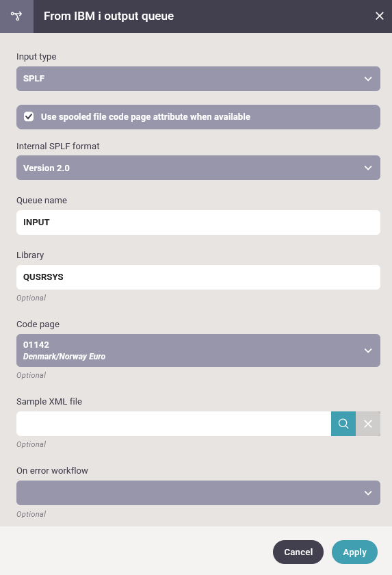Toggle via 'Use spooled file code page attribute' label
The width and height of the screenshot is (392, 575).
[146, 116]
